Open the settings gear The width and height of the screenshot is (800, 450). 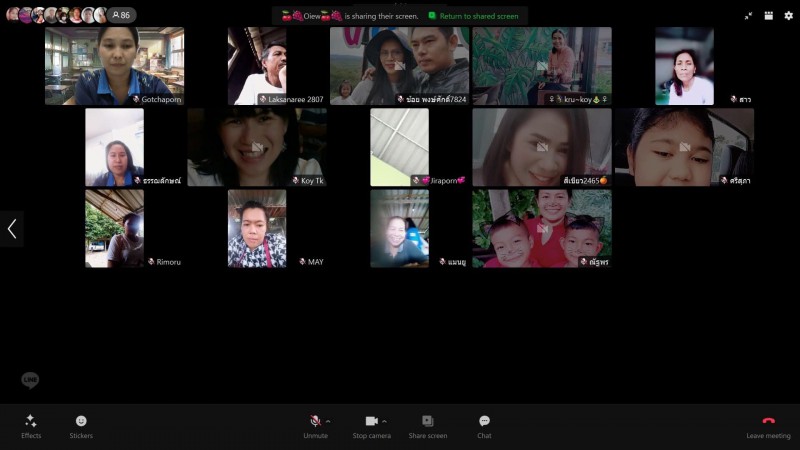pos(788,16)
